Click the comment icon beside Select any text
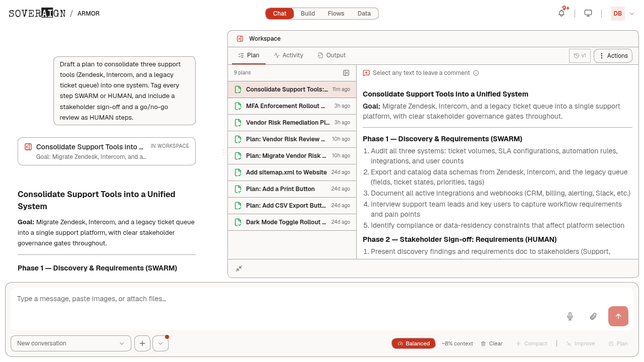The height and width of the screenshot is (362, 644). [366, 73]
